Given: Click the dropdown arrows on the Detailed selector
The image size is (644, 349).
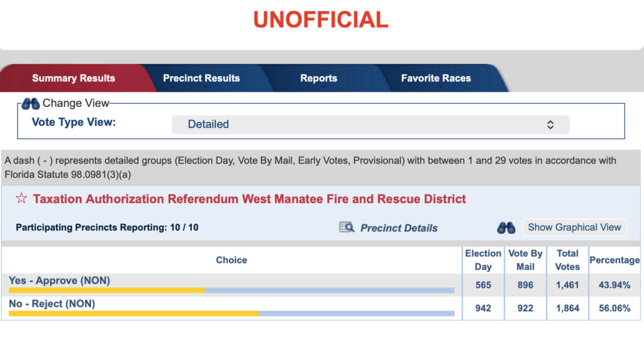Looking at the screenshot, I should 550,125.
